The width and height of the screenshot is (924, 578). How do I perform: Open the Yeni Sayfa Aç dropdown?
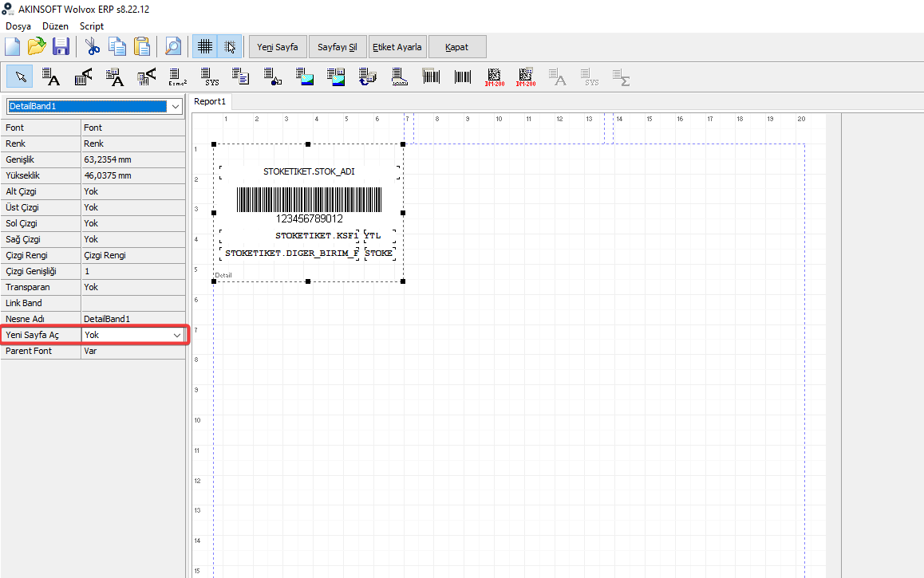click(177, 335)
